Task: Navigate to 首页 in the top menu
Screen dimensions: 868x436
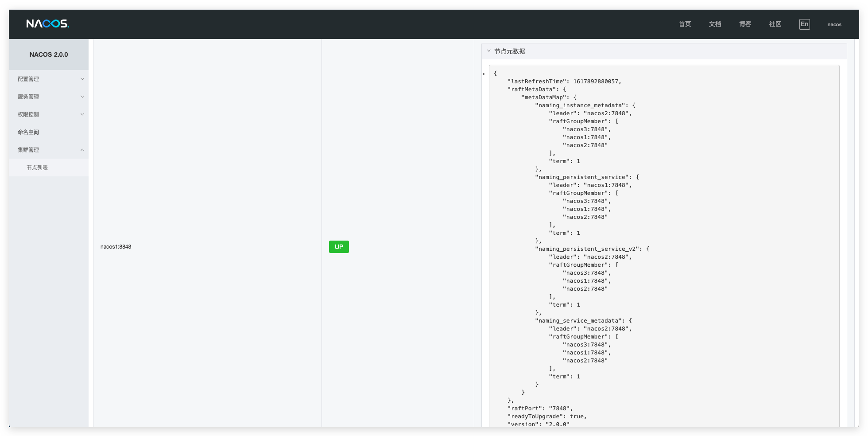Action: pos(685,24)
